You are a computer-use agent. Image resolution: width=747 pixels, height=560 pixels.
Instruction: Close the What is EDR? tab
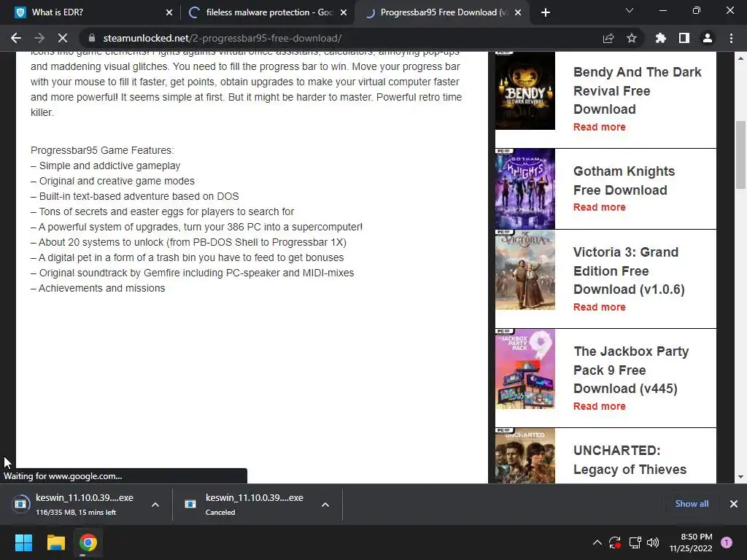tap(169, 13)
